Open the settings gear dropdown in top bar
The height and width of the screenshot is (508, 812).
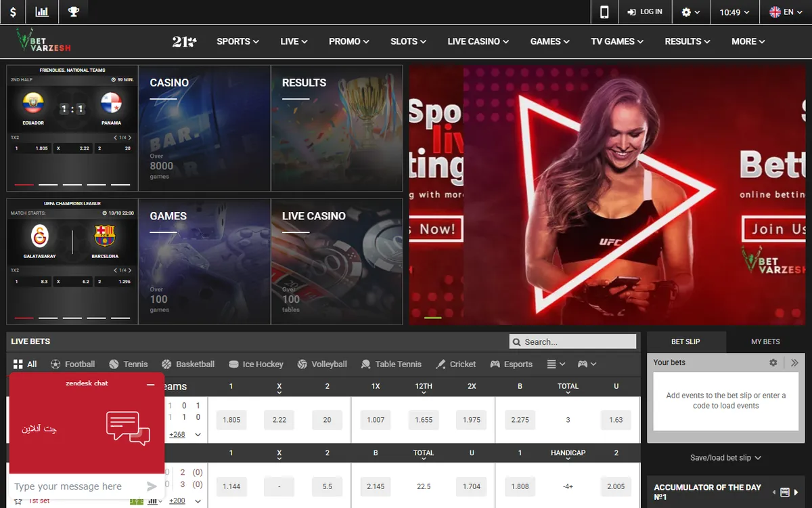(x=690, y=12)
